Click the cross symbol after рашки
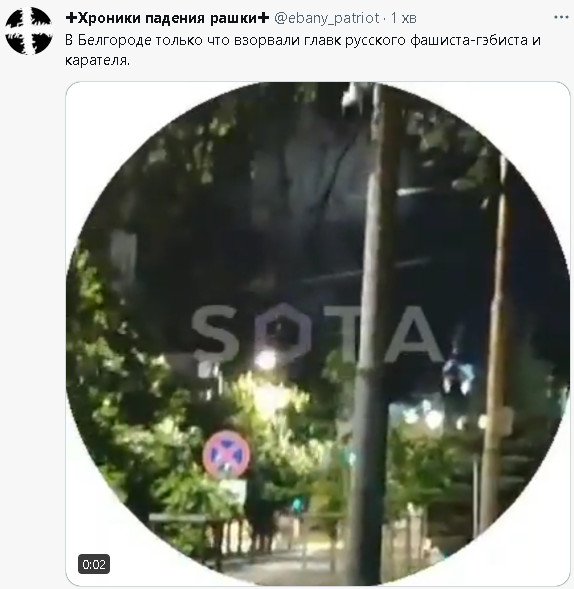Image resolution: width=574 pixels, height=589 pixels. [x=263, y=17]
